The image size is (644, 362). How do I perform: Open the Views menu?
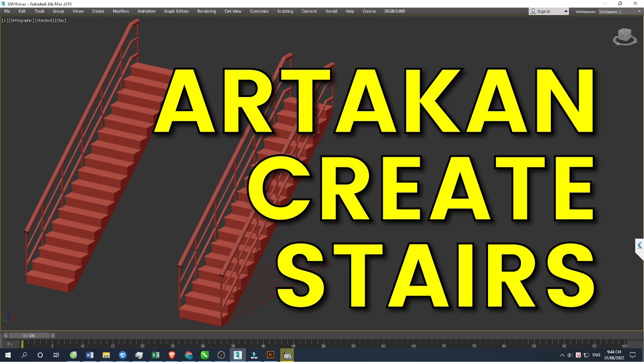pyautogui.click(x=78, y=11)
